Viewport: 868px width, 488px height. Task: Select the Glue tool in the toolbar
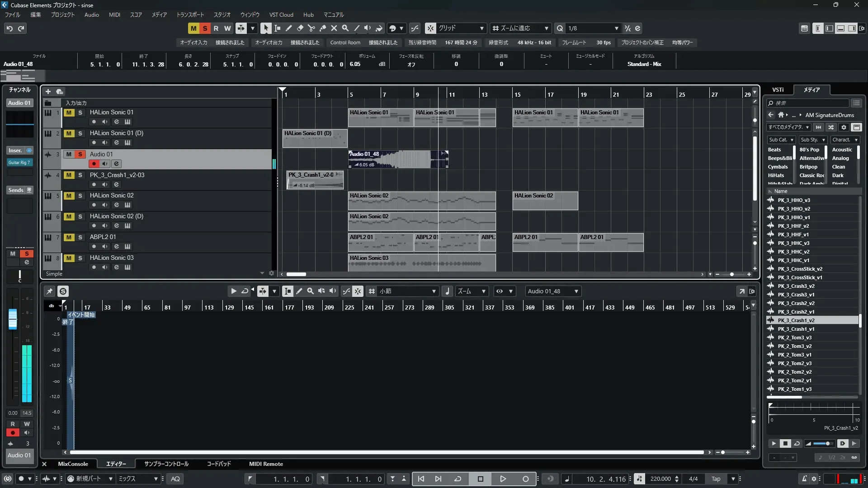[323, 28]
